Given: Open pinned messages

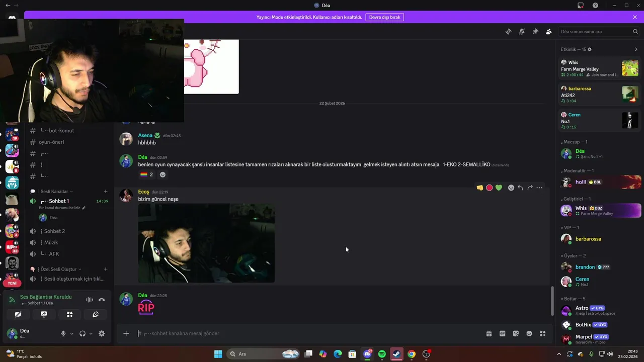Looking at the screenshot, I should click(x=535, y=31).
